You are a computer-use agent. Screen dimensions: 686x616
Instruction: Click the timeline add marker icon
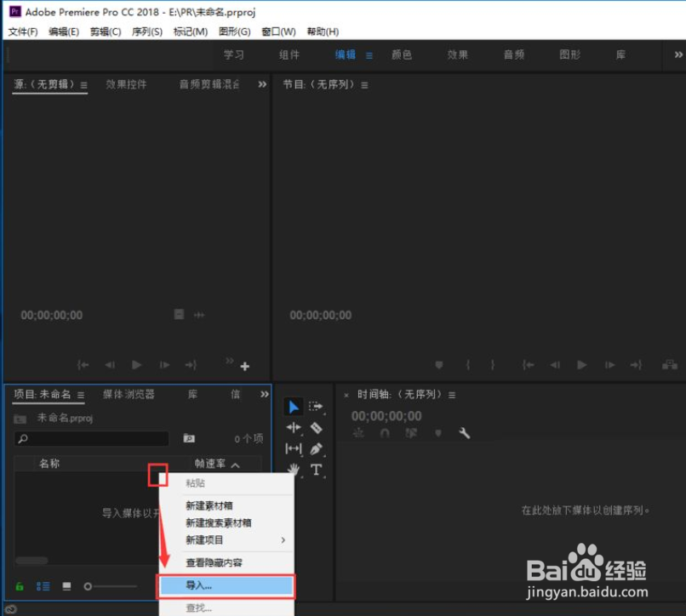438,433
